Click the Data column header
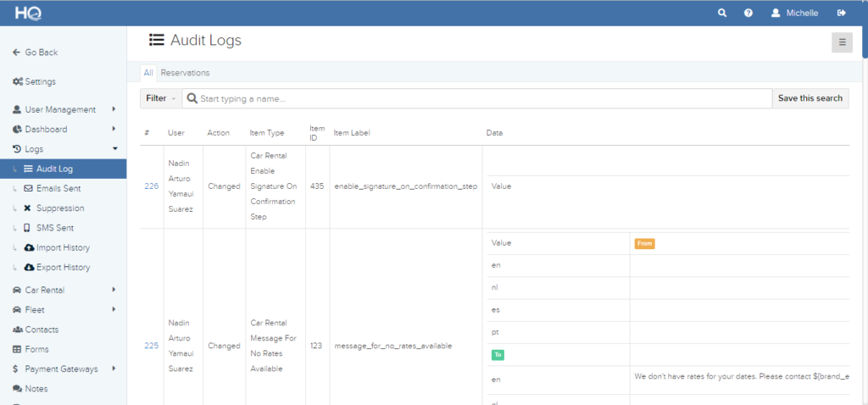868x405 pixels. click(494, 133)
